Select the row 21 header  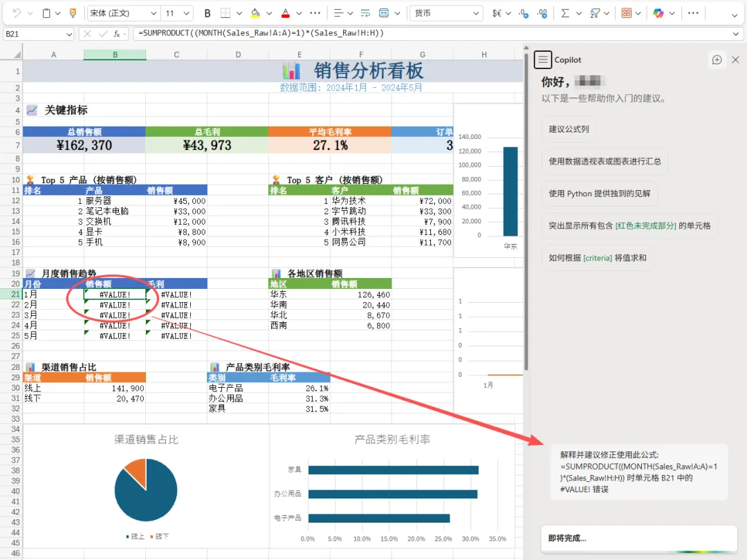(x=15, y=295)
